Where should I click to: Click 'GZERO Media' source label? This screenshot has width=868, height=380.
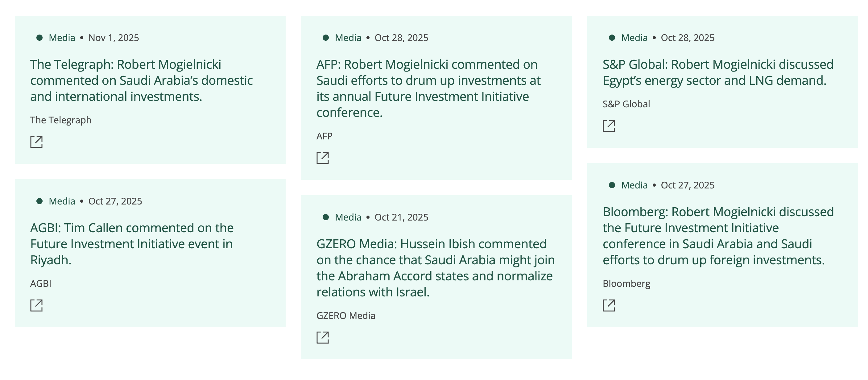click(x=345, y=315)
